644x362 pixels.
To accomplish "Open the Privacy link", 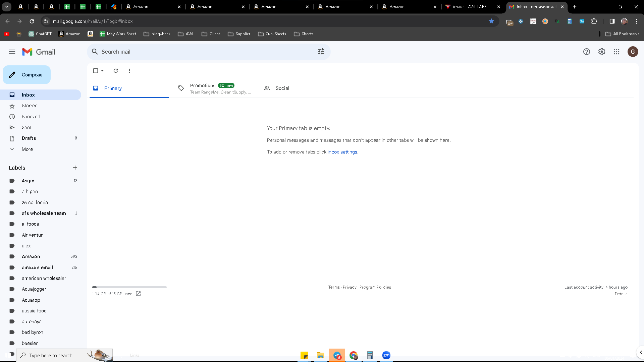I will click(x=350, y=287).
